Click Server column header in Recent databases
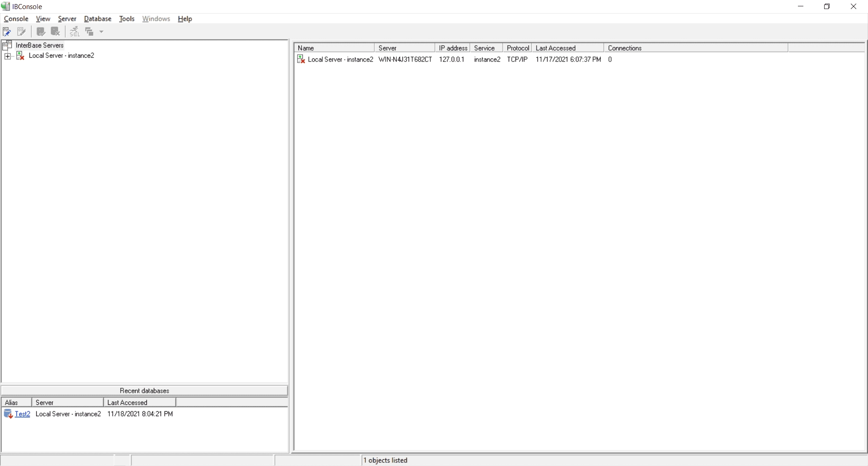 pos(68,403)
